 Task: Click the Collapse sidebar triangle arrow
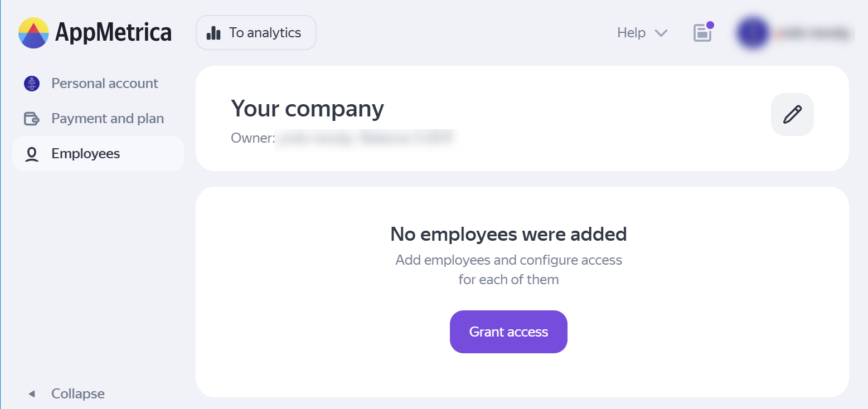click(x=32, y=394)
